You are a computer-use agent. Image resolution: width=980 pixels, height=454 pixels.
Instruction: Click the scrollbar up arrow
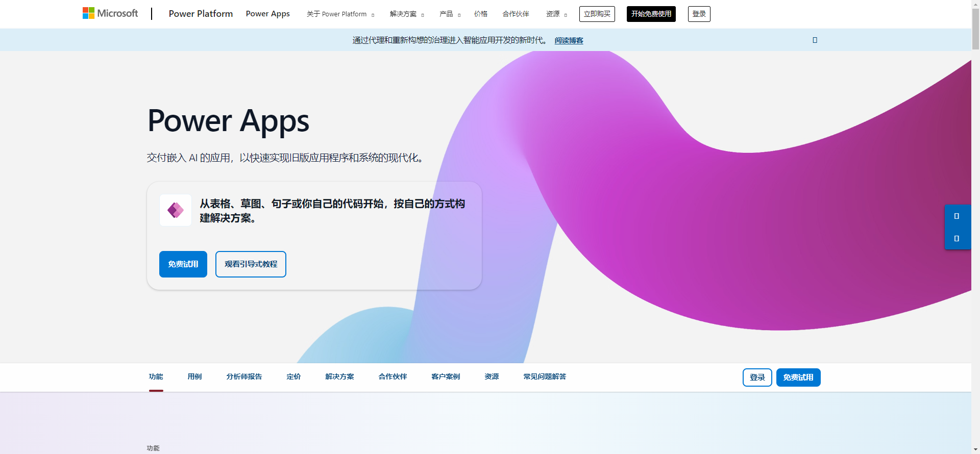[975, 4]
